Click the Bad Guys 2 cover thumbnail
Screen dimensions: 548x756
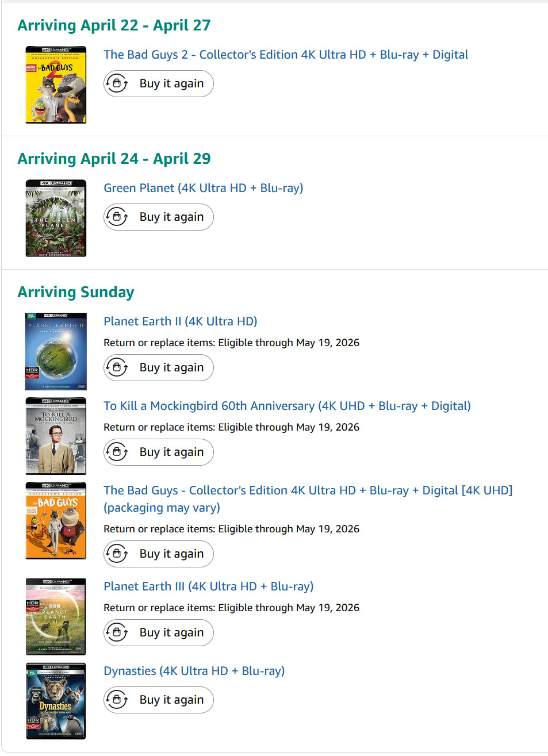click(x=56, y=85)
